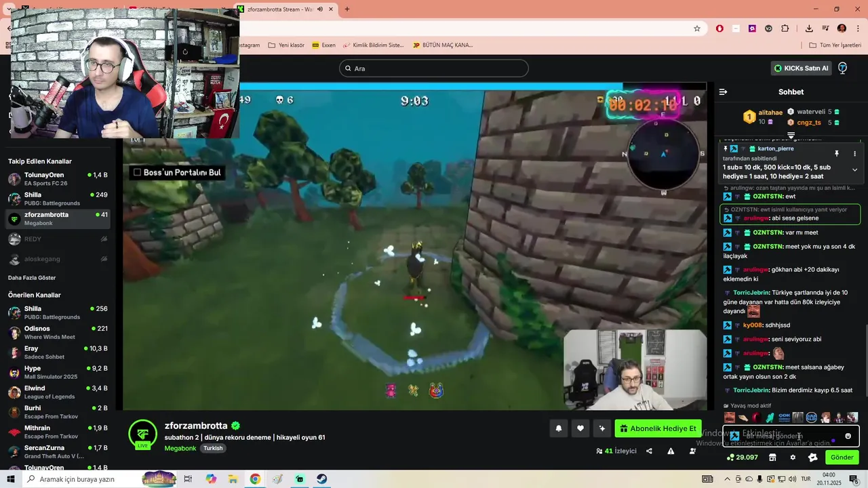Open Task View on the taskbar

189,479
